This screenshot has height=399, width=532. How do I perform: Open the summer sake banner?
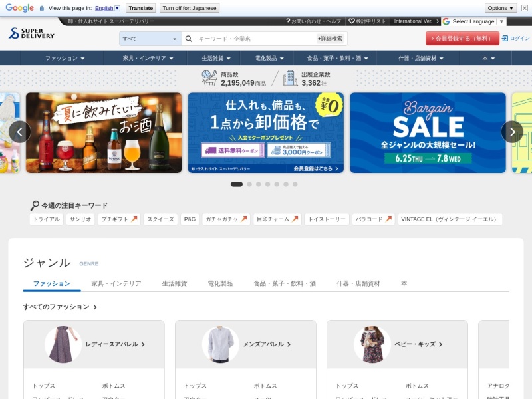(x=104, y=132)
